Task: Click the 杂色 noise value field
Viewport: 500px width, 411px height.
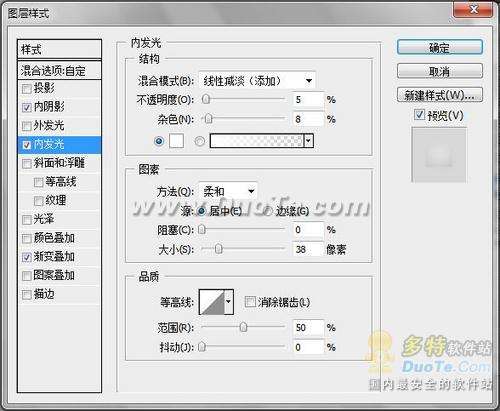Action: (308, 119)
